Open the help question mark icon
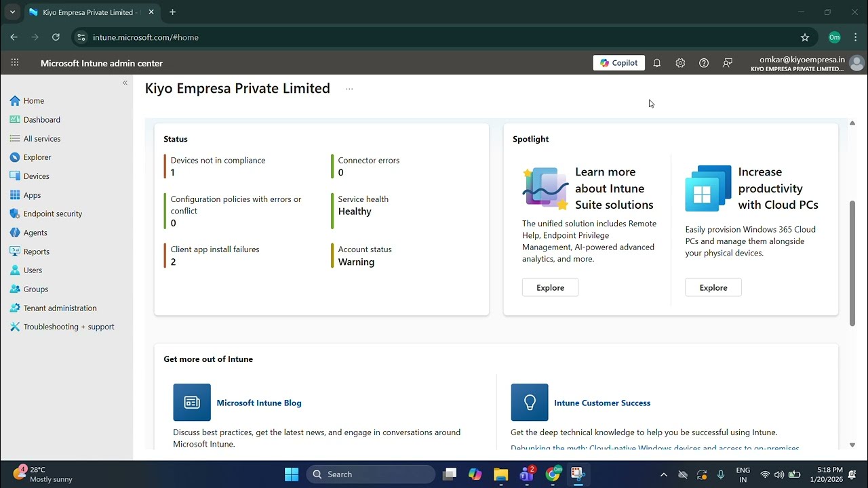Viewport: 868px width, 488px height. (x=704, y=63)
